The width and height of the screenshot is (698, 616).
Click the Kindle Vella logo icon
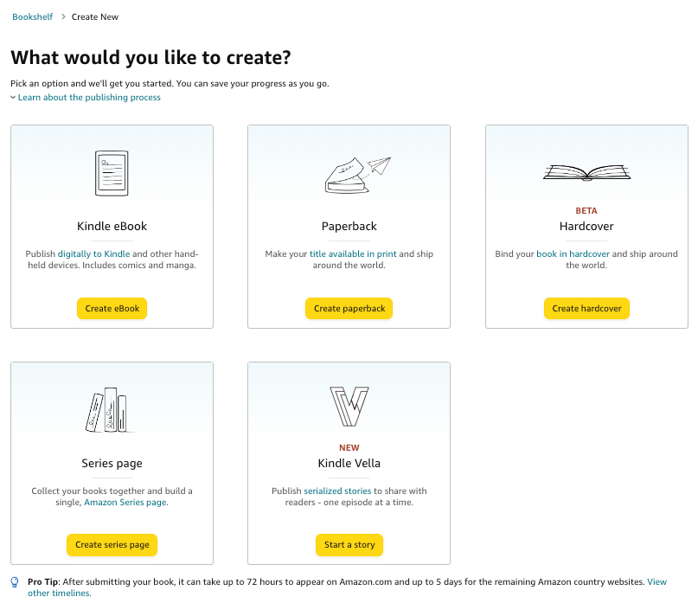349,407
